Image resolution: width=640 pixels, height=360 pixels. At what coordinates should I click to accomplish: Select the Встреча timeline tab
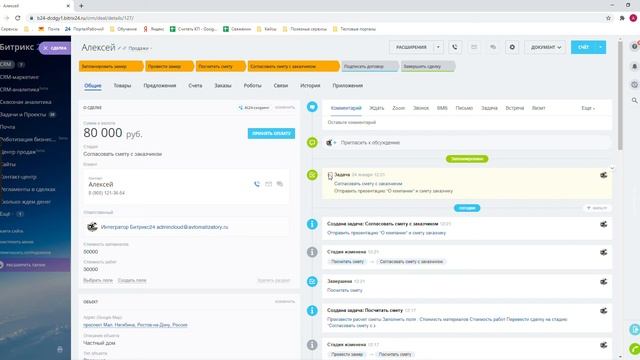point(514,108)
